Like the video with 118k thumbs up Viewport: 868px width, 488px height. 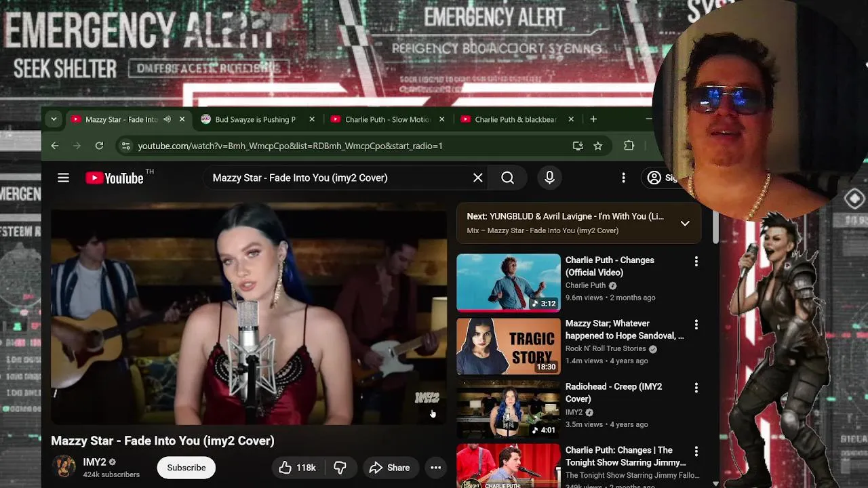(x=297, y=468)
